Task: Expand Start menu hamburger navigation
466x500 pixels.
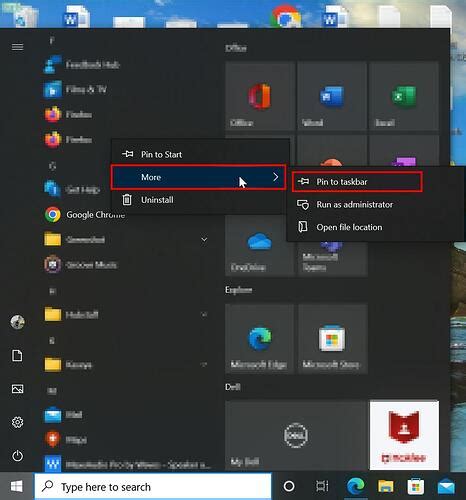Action: coord(18,47)
